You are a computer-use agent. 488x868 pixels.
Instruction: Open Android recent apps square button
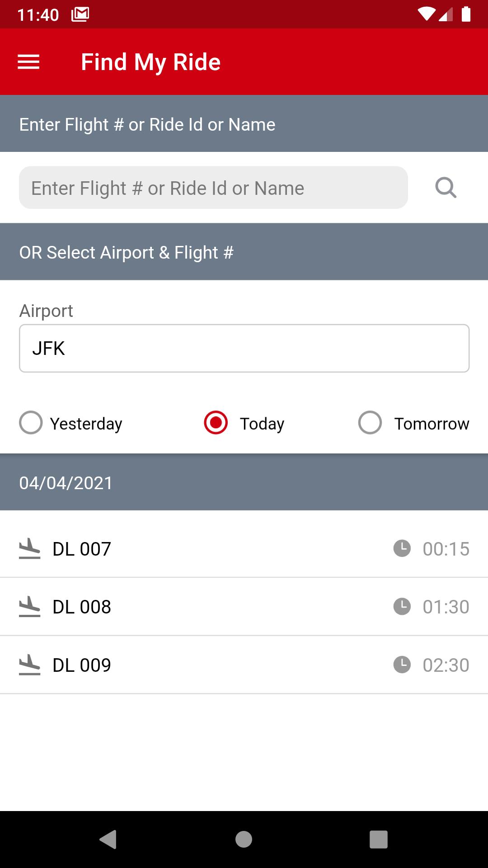[x=379, y=840]
